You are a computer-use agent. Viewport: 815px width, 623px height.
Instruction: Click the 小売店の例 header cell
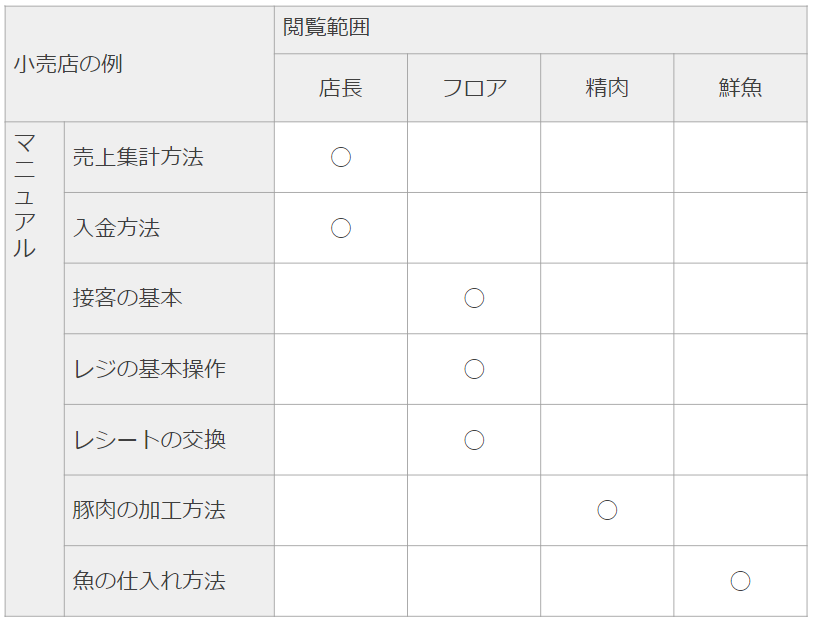click(68, 65)
